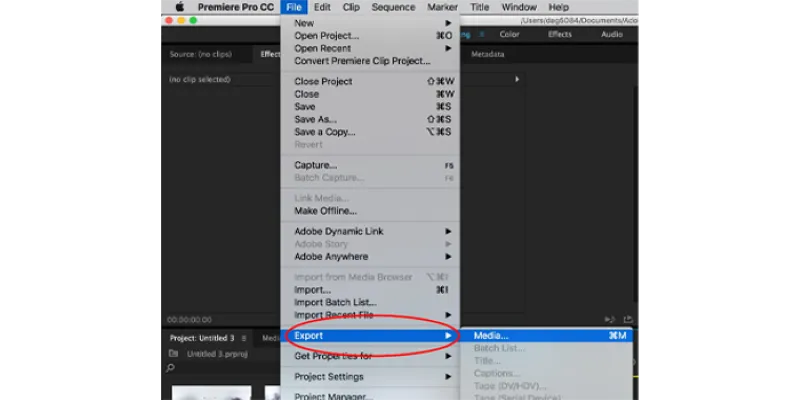Open the Help menu
The height and width of the screenshot is (400, 800).
click(x=558, y=7)
